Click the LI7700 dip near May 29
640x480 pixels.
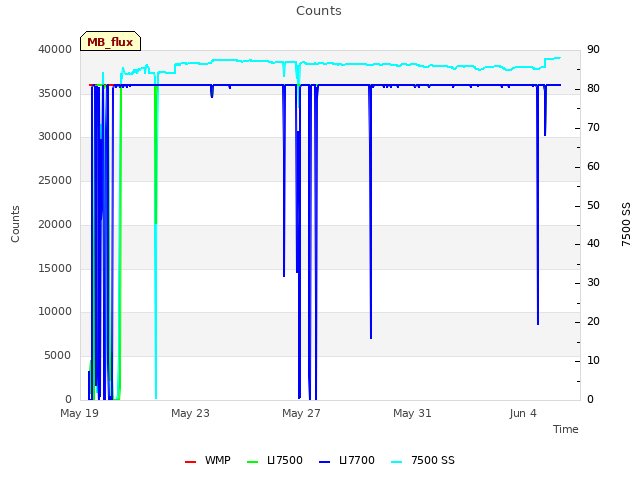tap(371, 212)
